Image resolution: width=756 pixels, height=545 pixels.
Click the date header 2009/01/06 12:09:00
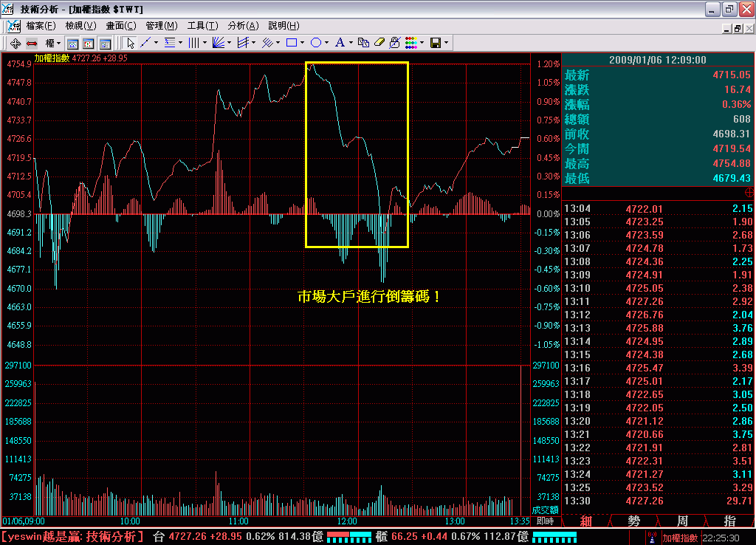[658, 60]
